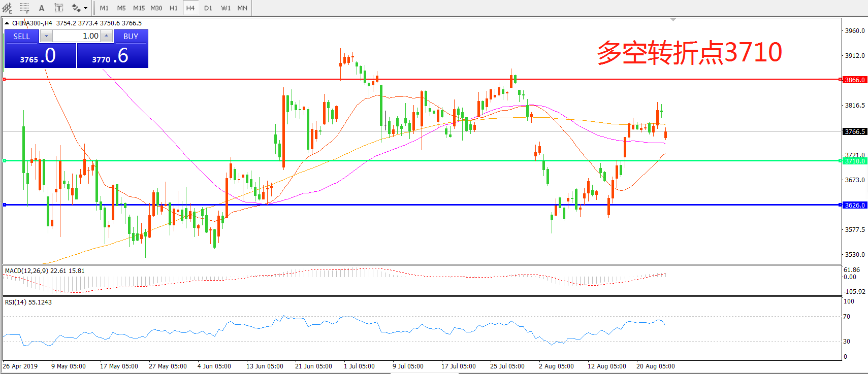This screenshot has width=868, height=374.
Task: Select the MN monthly timeframe
Action: point(242,8)
